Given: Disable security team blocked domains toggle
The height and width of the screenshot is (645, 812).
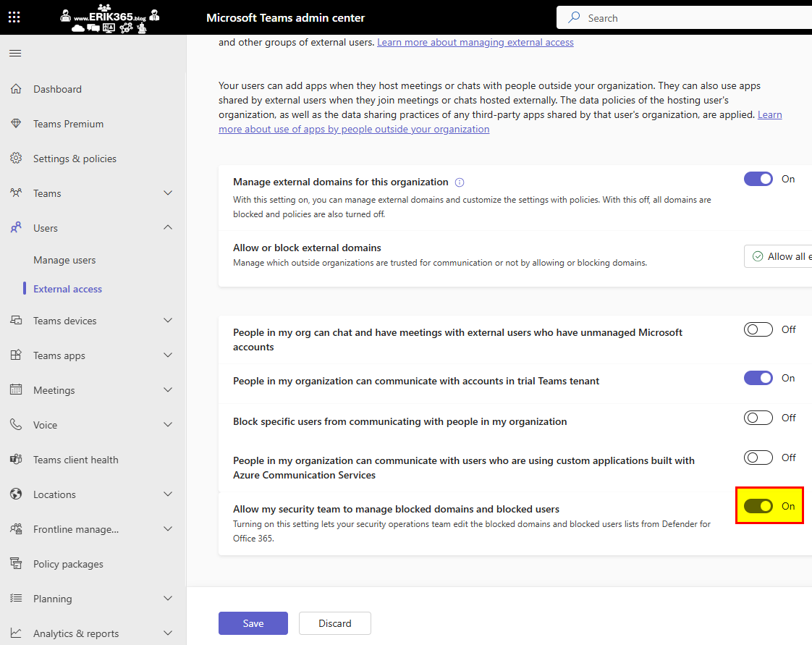Looking at the screenshot, I should pyautogui.click(x=758, y=506).
